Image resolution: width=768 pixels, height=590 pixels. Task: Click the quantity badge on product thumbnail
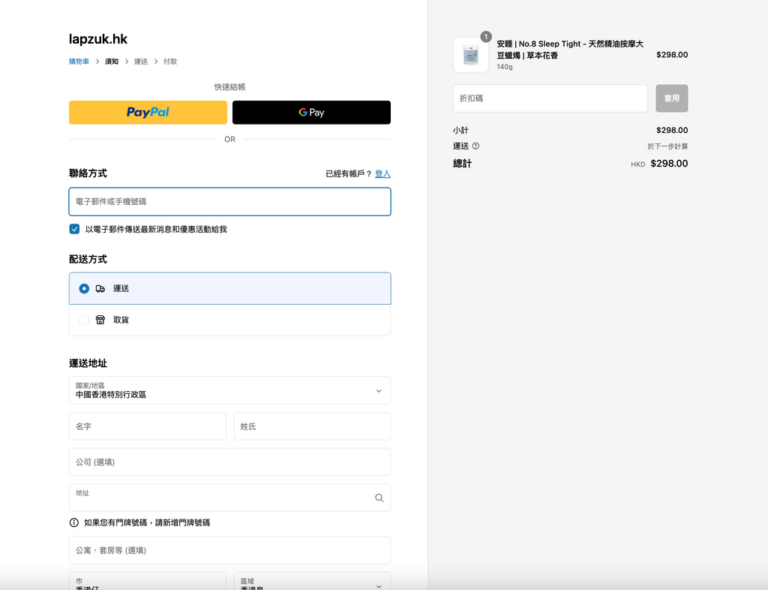point(486,37)
